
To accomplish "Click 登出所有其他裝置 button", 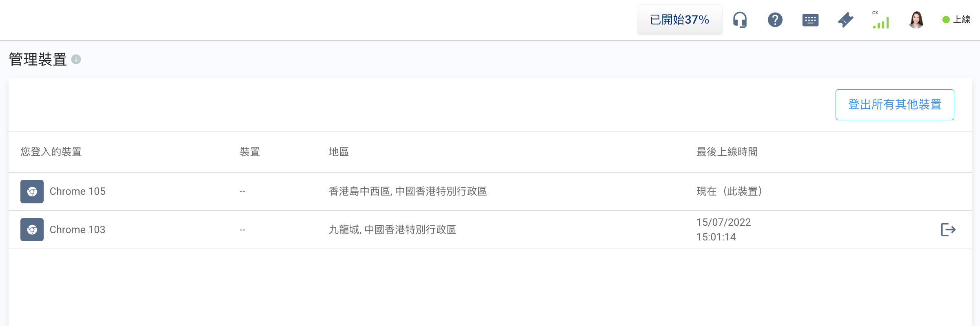I will [x=894, y=105].
